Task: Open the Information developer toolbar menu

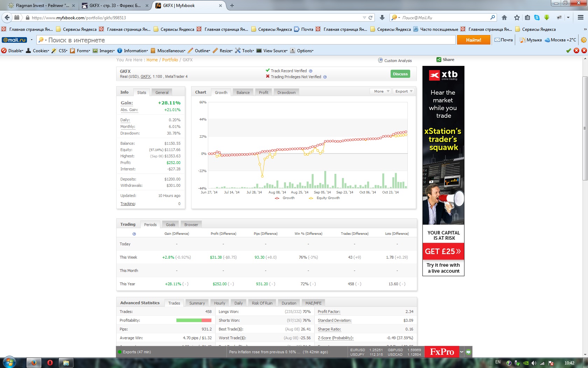Action: click(x=133, y=51)
